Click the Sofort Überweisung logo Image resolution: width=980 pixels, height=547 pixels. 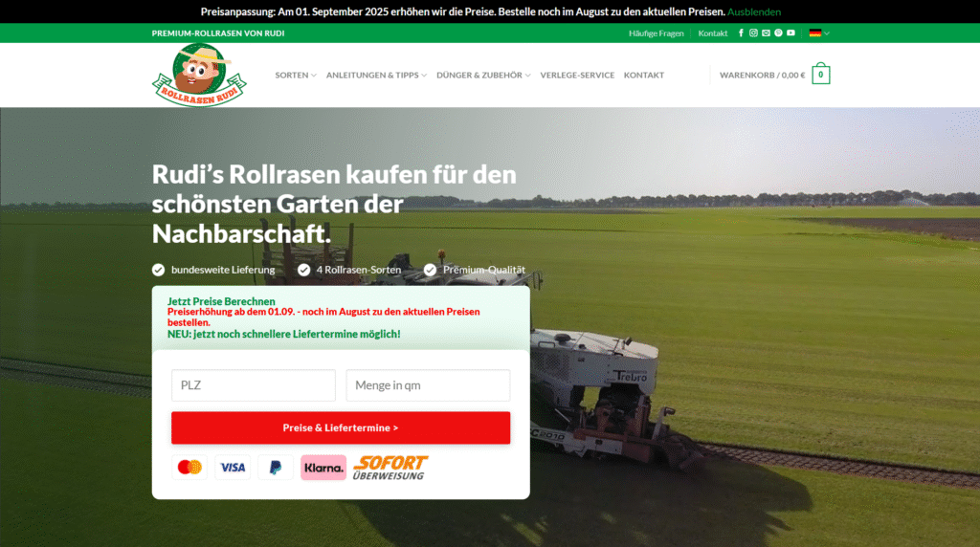390,467
